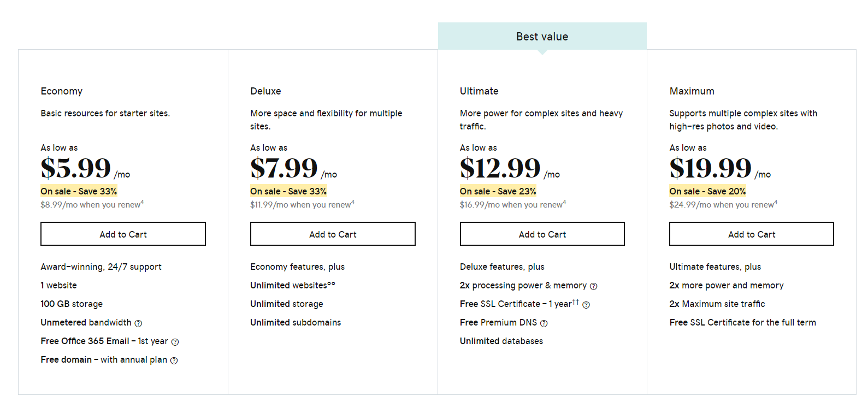Click help icon for 2x processing power & memory
Screen dimensions: 868x408
point(593,286)
